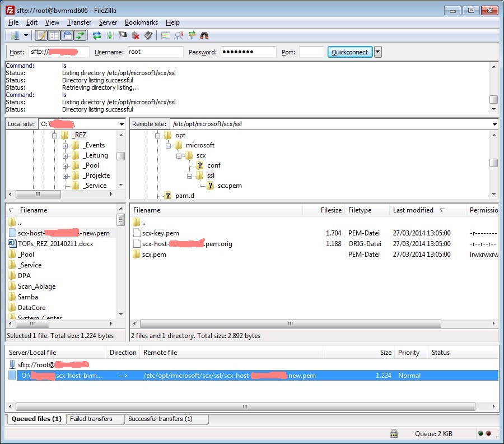Open the Quickconnect history dropdown

[x=378, y=52]
